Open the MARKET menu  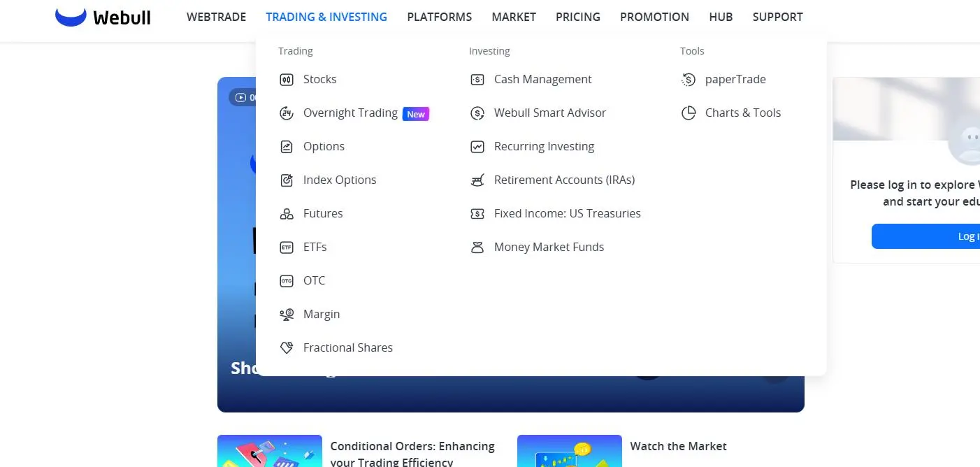514,17
